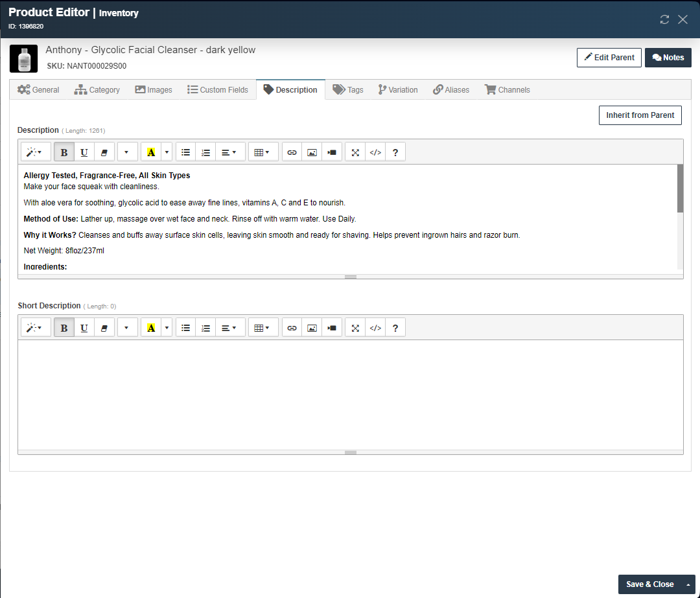The image size is (700, 598).
Task: Open help for the Short Description editor
Action: click(395, 328)
